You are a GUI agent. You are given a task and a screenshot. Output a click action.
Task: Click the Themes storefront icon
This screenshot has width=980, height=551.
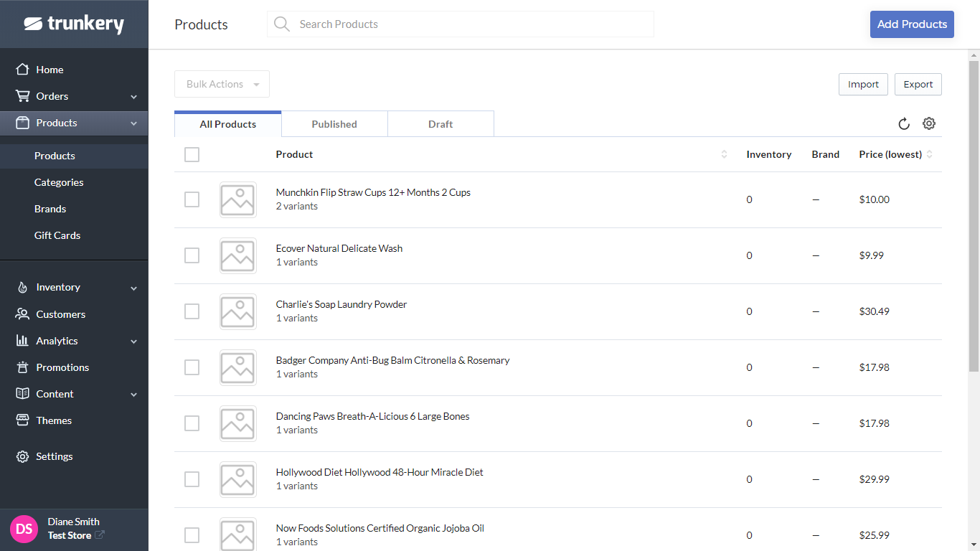pos(22,420)
